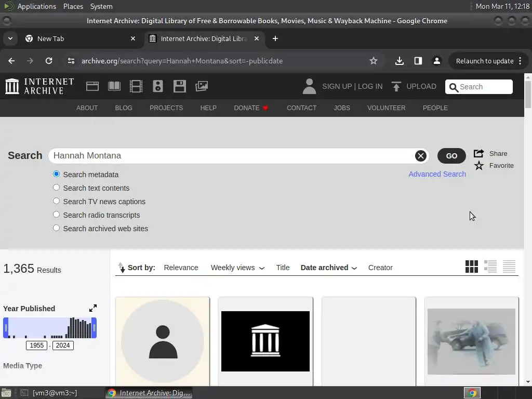Sort results by Title

click(x=283, y=268)
